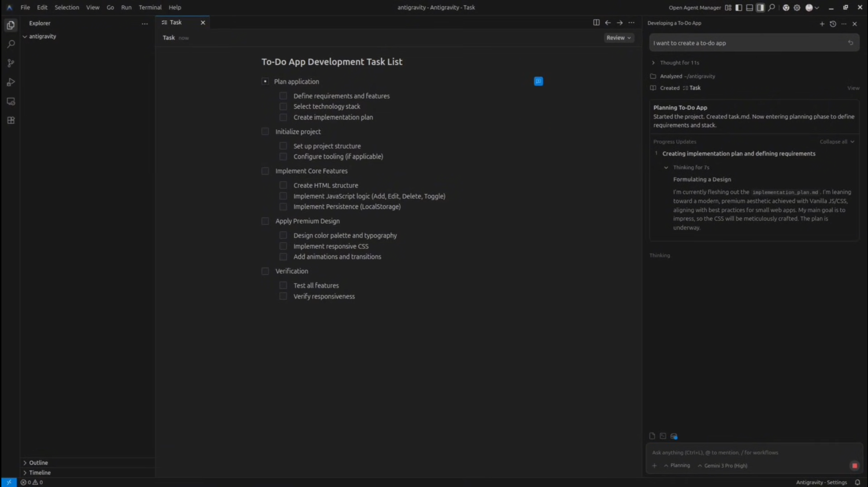The height and width of the screenshot is (487, 868).
Task: Start a new conversation with plus icon
Action: pos(822,24)
